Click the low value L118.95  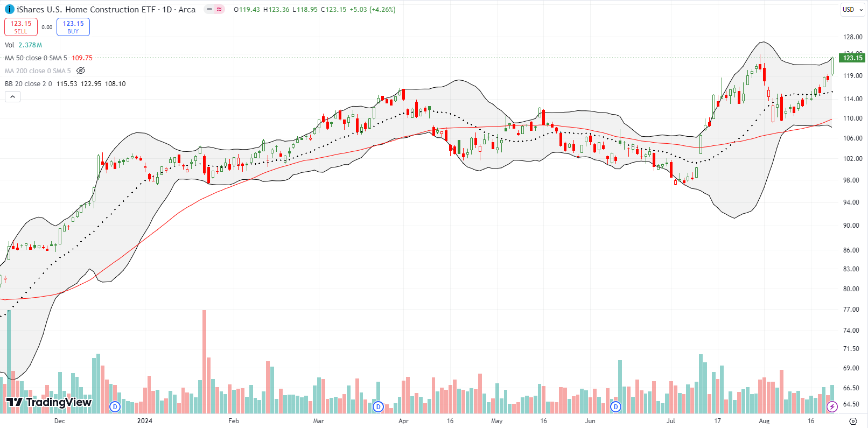(305, 9)
